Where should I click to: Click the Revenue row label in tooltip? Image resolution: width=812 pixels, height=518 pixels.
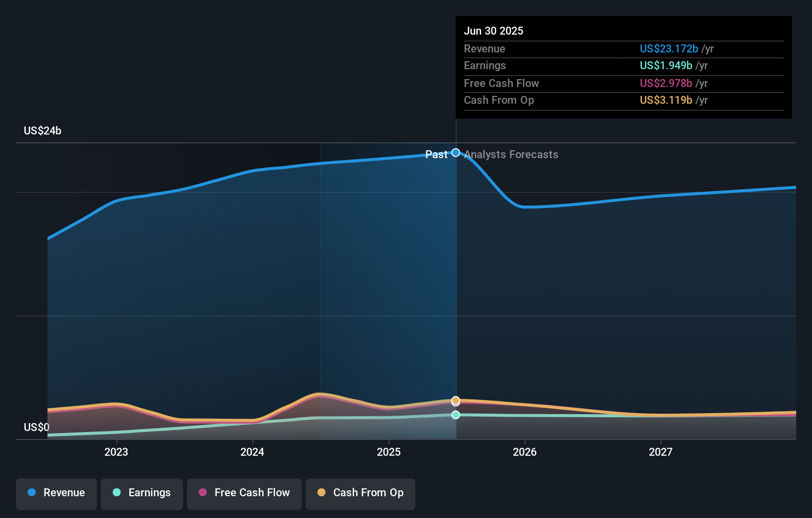(x=485, y=48)
